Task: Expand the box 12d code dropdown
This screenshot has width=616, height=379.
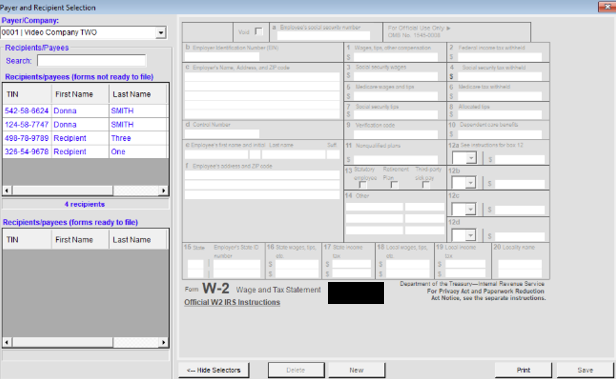Action: (x=471, y=235)
